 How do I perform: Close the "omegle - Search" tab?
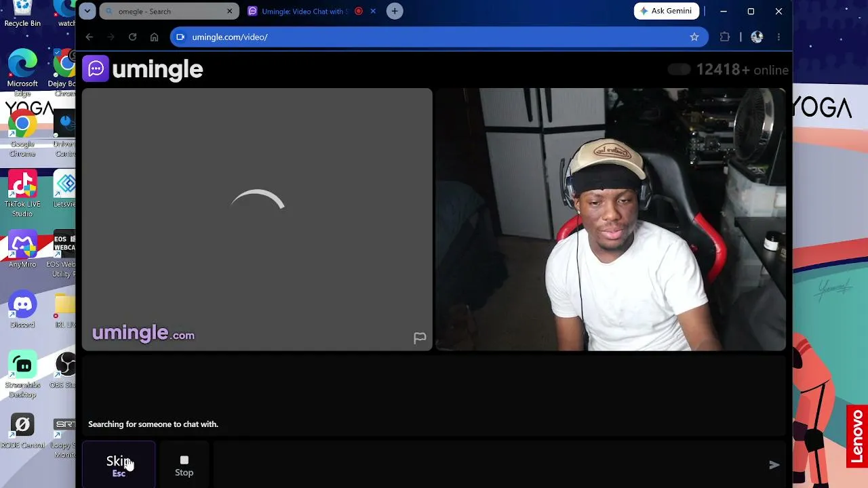coord(229,12)
